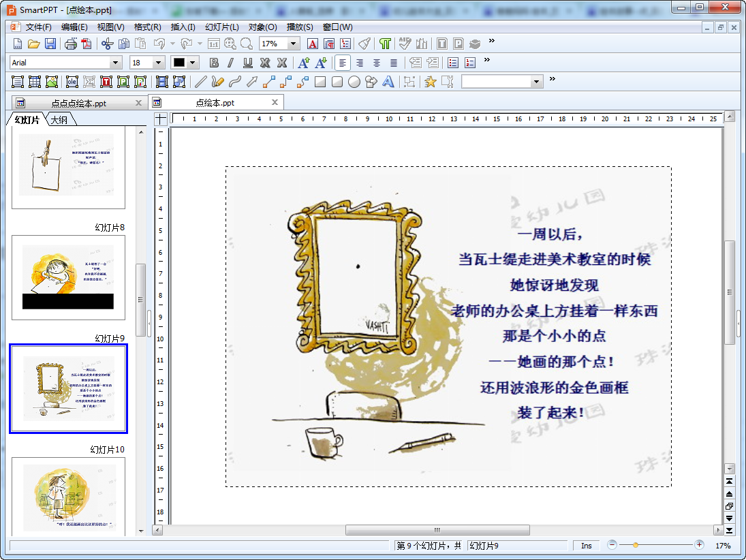Click the shapes gallery icon
Screen dimensions: 746x560
point(371,82)
